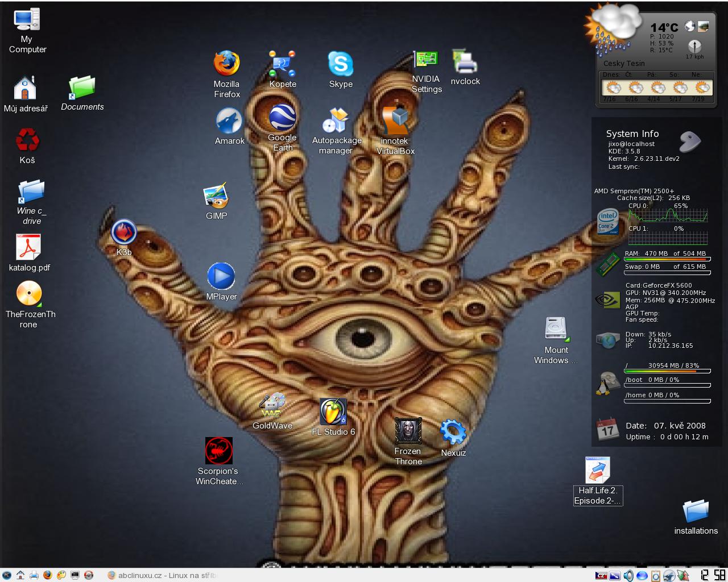Click the NVIDIA logo in the system monitor

607,300
